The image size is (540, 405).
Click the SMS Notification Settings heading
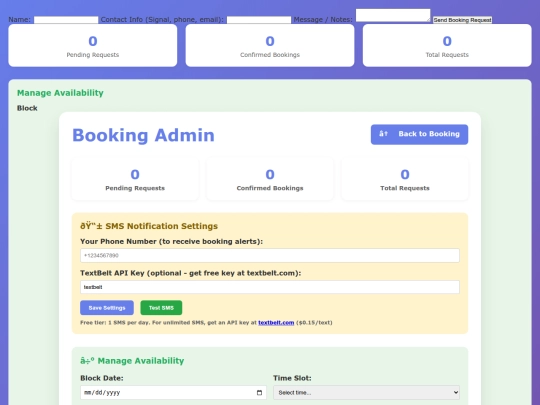tap(149, 226)
